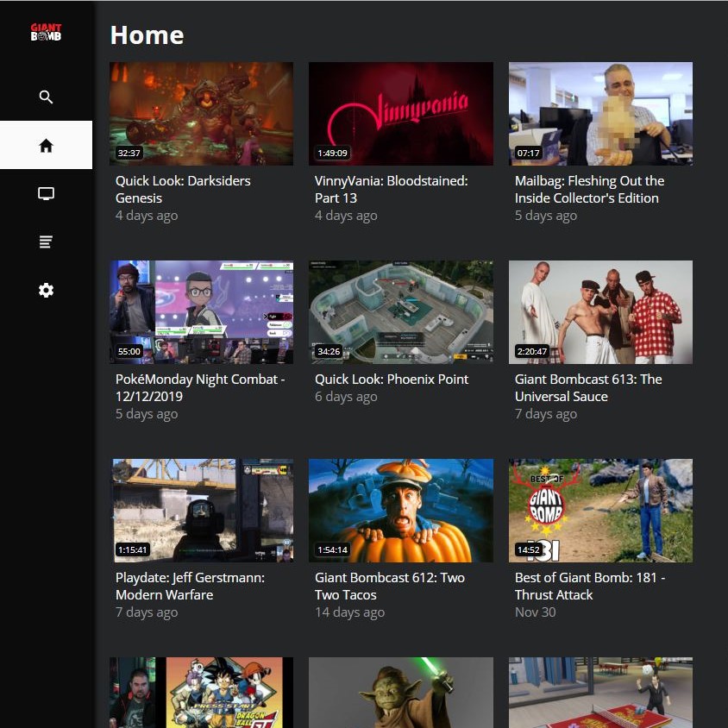Click title 'VinnyVania: Bloodstained: Part 13'
Viewport: 728px width, 728px height.
(392, 190)
